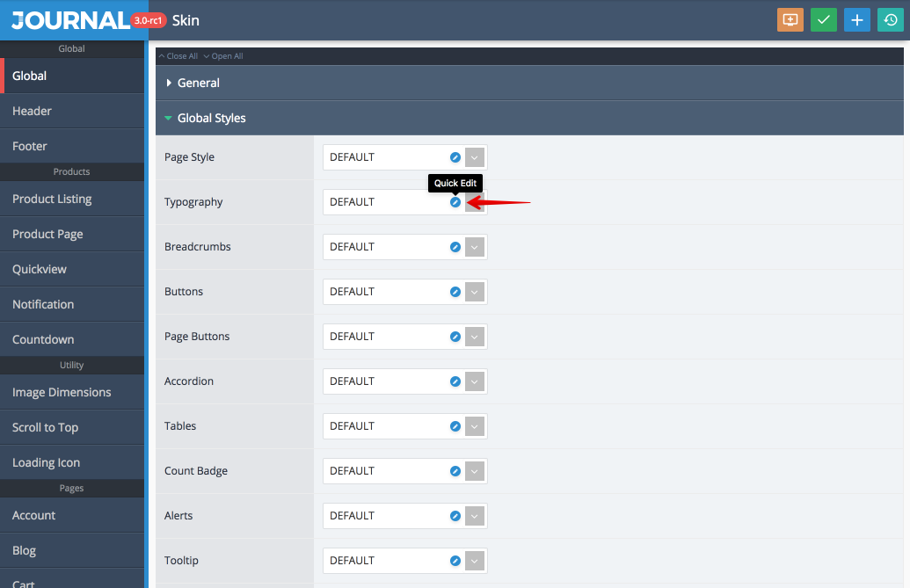
Task: Quick Edit the Tables setting
Action: point(455,426)
